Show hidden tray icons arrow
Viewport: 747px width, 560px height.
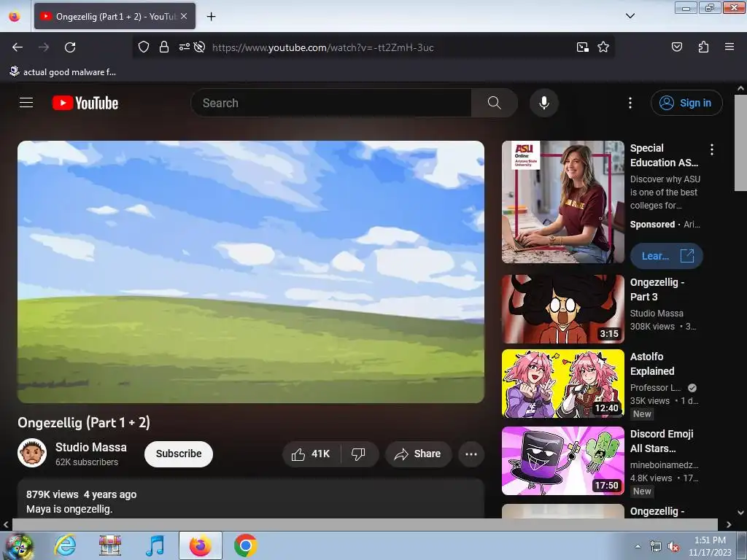coord(638,546)
